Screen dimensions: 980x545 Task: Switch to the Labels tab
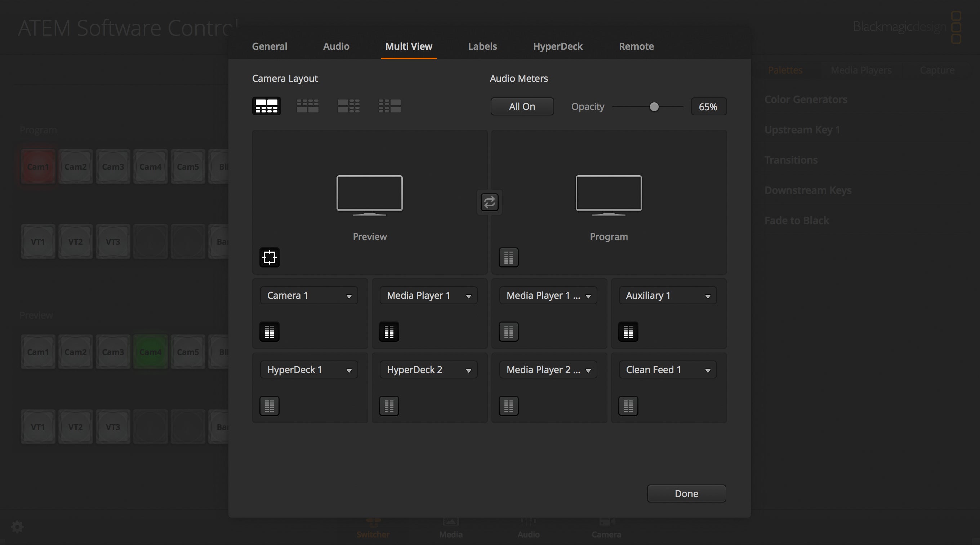point(482,46)
